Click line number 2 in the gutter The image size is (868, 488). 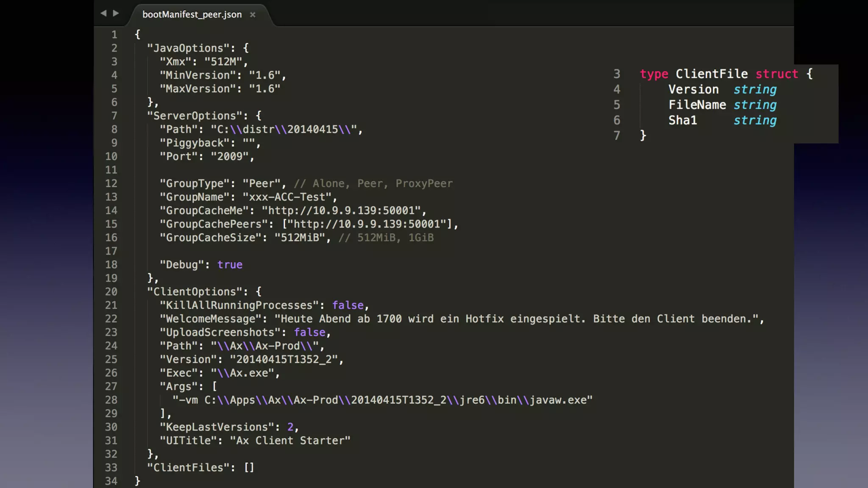point(114,48)
